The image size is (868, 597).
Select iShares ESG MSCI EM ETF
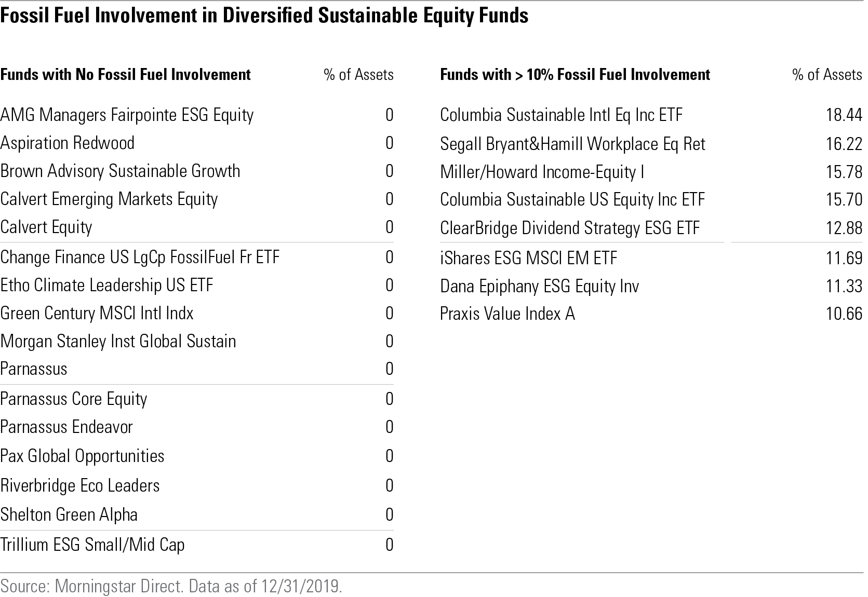click(x=528, y=258)
